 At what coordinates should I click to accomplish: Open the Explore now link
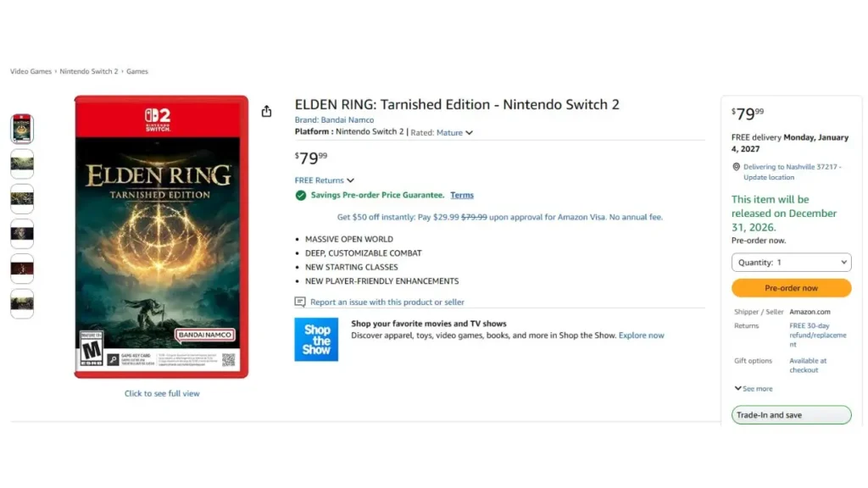641,335
